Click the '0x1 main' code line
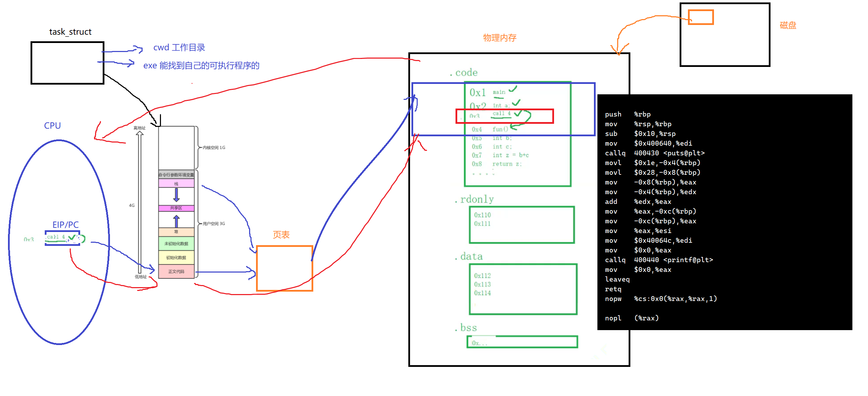The width and height of the screenshot is (868, 396). coord(487,92)
